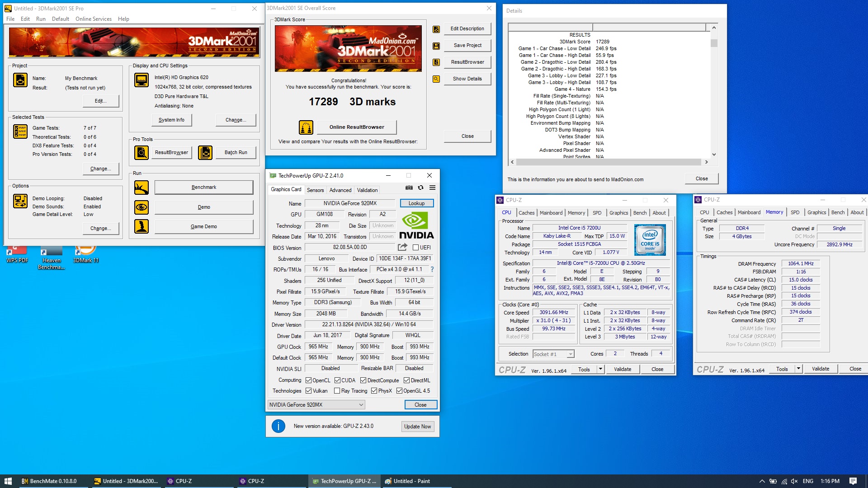Click the Options icon in 3DMark
Screen dimensions: 868x488
pos(20,201)
